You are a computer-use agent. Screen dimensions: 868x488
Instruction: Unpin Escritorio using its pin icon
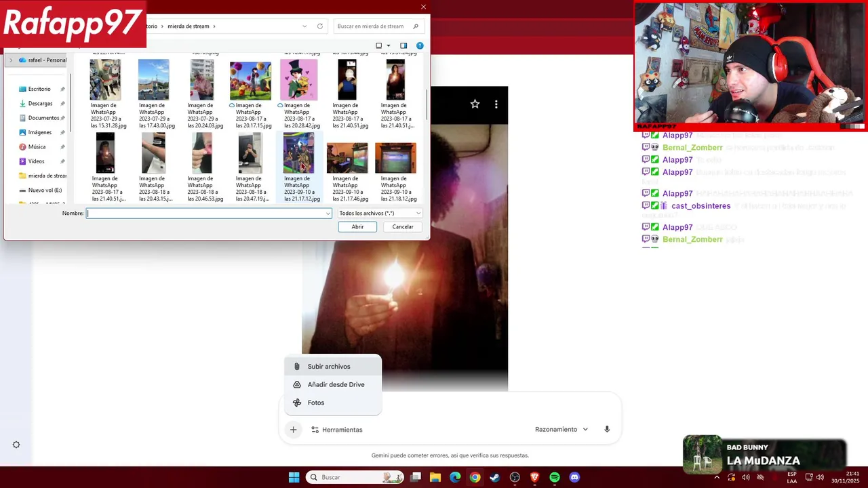pos(62,89)
